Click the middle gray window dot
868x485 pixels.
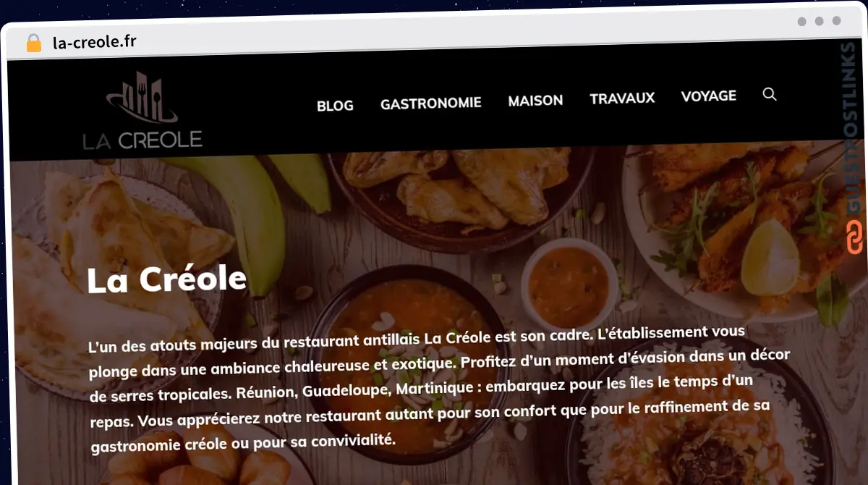pyautogui.click(x=819, y=22)
